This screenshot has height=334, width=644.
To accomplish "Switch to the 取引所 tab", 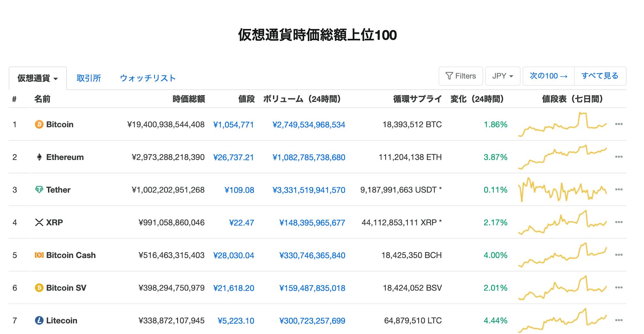I will tap(89, 78).
